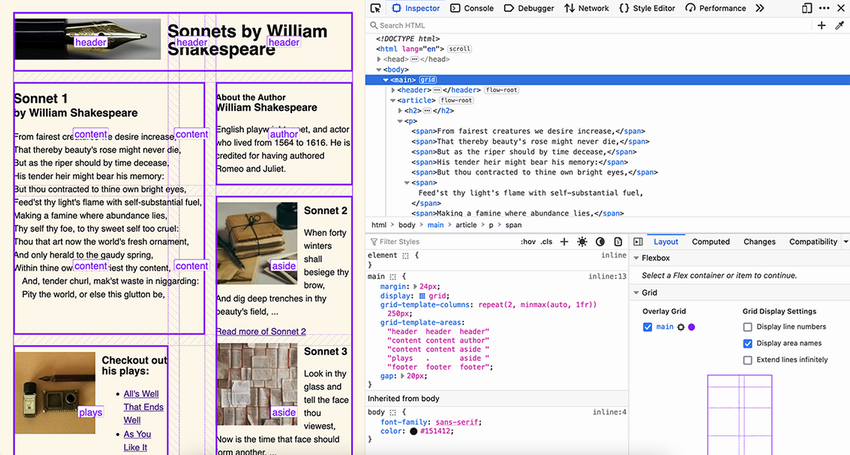The image size is (850, 455).
Task: Open the Computed tab
Action: coord(710,242)
